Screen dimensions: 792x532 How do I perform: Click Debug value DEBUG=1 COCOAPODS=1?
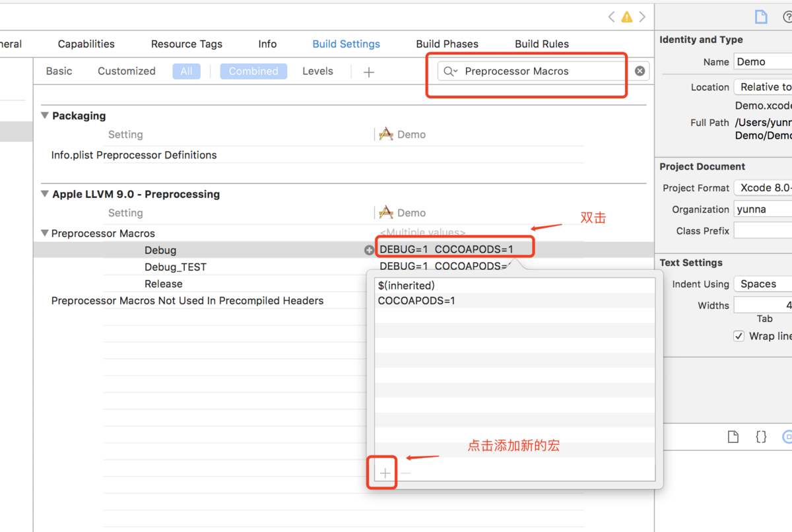tap(446, 250)
